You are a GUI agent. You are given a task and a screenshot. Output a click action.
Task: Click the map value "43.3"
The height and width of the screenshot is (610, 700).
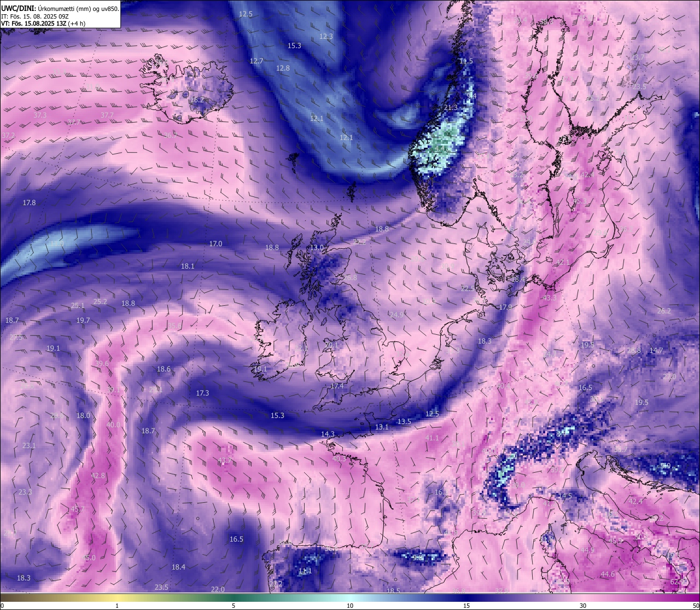[549, 298]
